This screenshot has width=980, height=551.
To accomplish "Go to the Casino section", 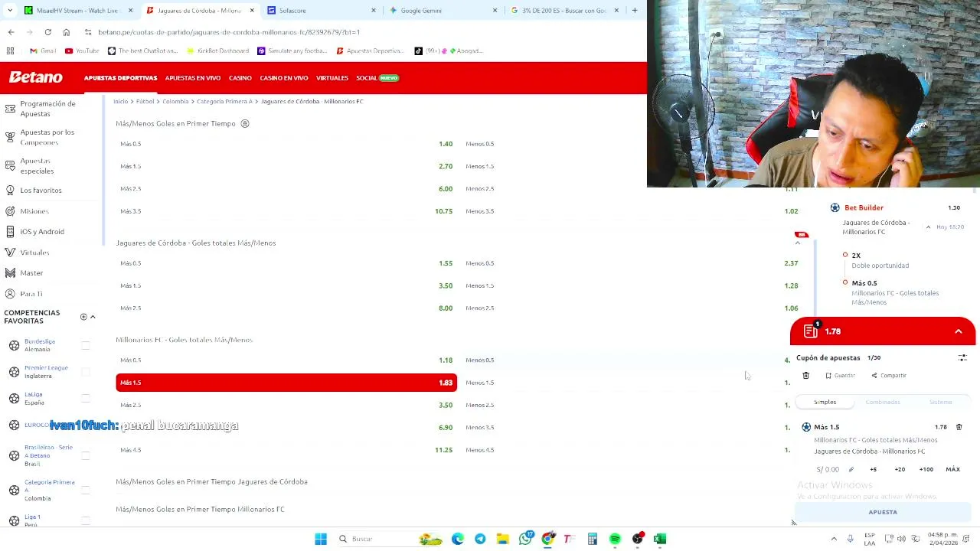I will click(x=240, y=78).
